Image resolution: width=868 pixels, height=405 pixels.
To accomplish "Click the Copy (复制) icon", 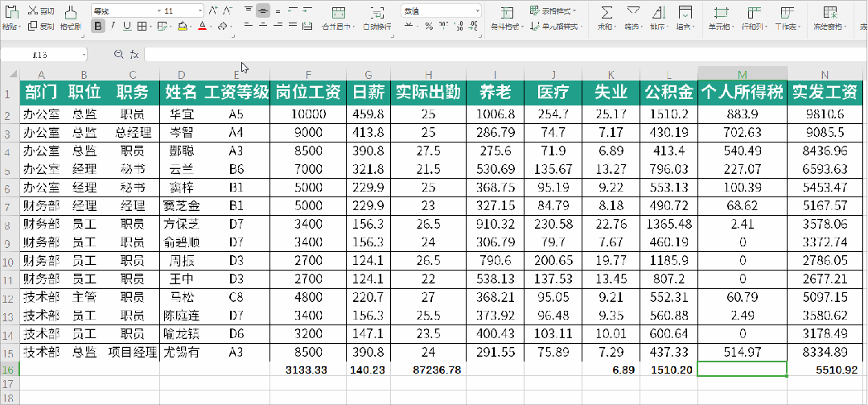I will (33, 26).
